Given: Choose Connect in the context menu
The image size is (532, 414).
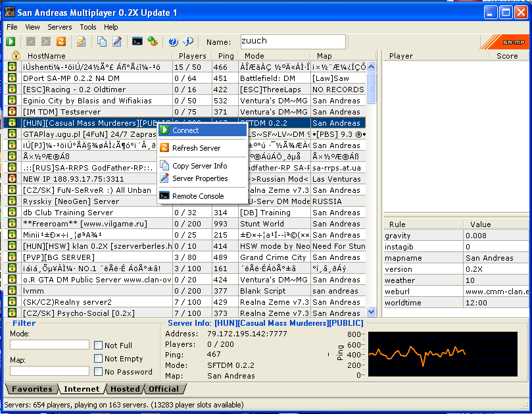Looking at the screenshot, I should pyautogui.click(x=203, y=130).
